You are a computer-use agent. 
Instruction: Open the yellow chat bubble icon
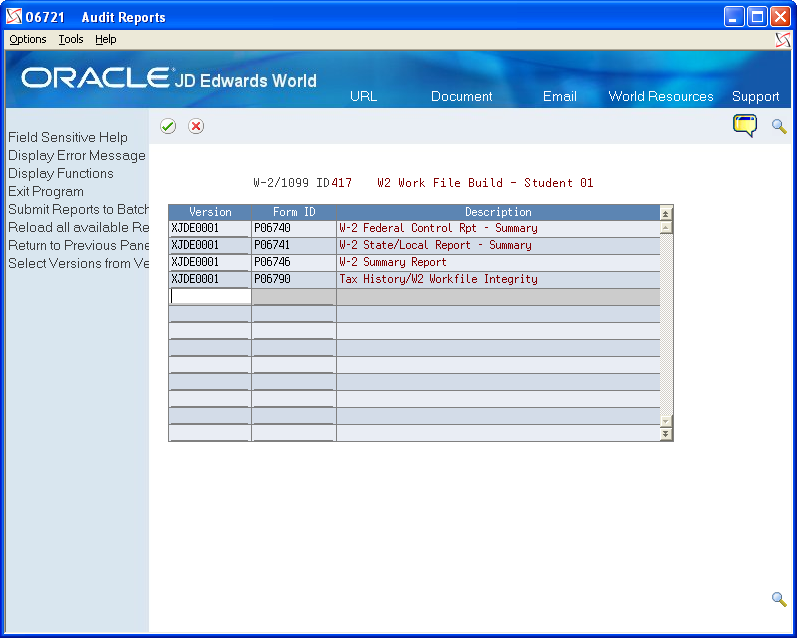click(x=745, y=126)
